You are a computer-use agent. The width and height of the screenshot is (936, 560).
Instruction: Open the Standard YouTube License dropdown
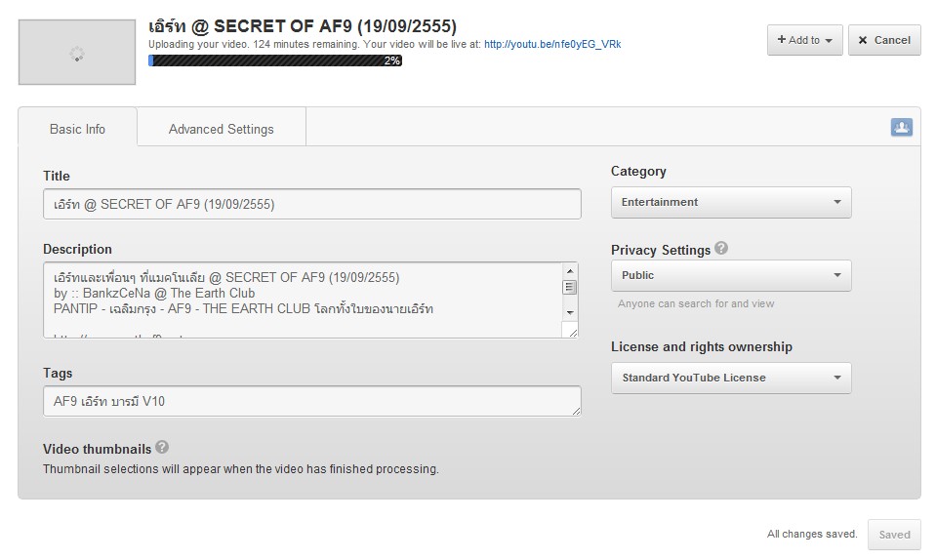pos(731,379)
